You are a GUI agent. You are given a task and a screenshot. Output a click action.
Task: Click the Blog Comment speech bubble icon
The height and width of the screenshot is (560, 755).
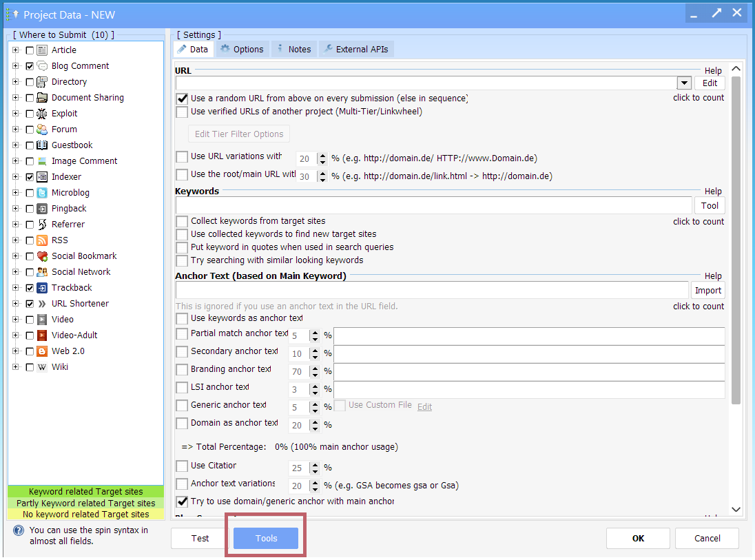point(42,66)
